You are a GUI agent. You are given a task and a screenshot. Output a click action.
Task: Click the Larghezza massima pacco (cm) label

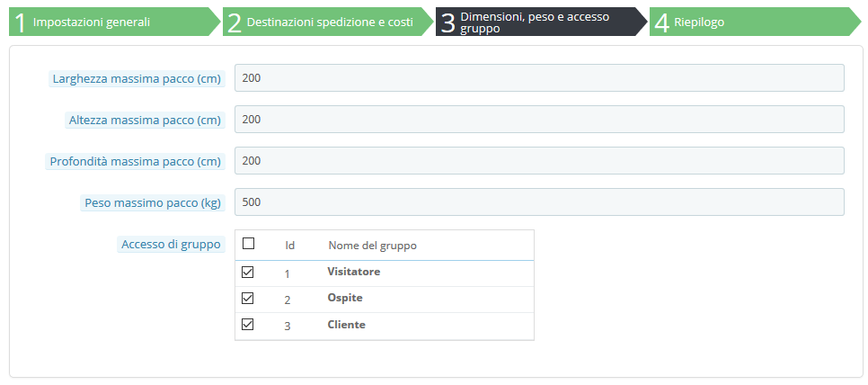[137, 78]
